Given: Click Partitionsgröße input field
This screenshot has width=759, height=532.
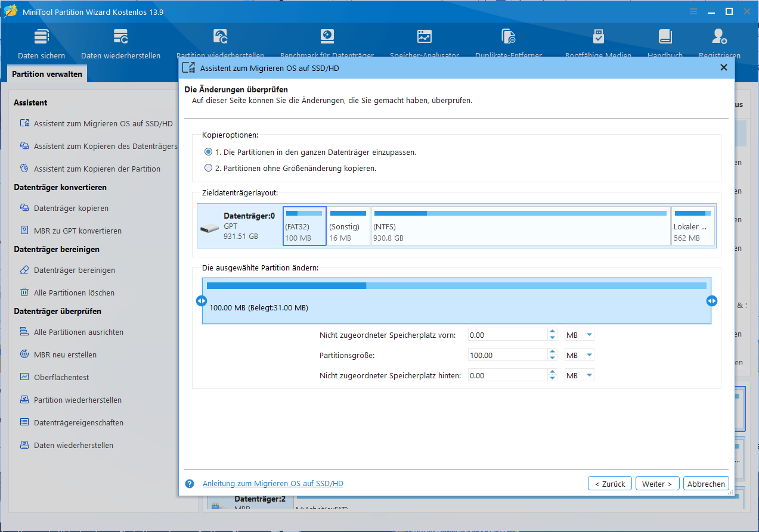Looking at the screenshot, I should [507, 355].
